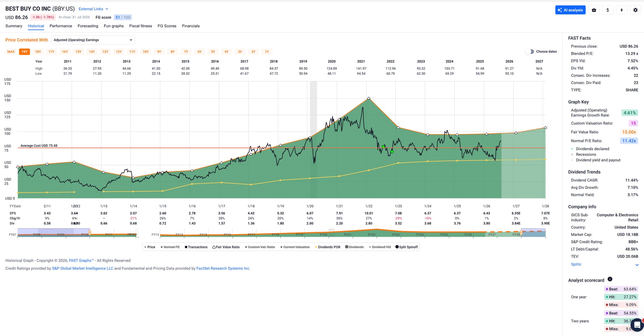This screenshot has width=644, height=336.
Task: Select the Historical tab
Action: 36,26
